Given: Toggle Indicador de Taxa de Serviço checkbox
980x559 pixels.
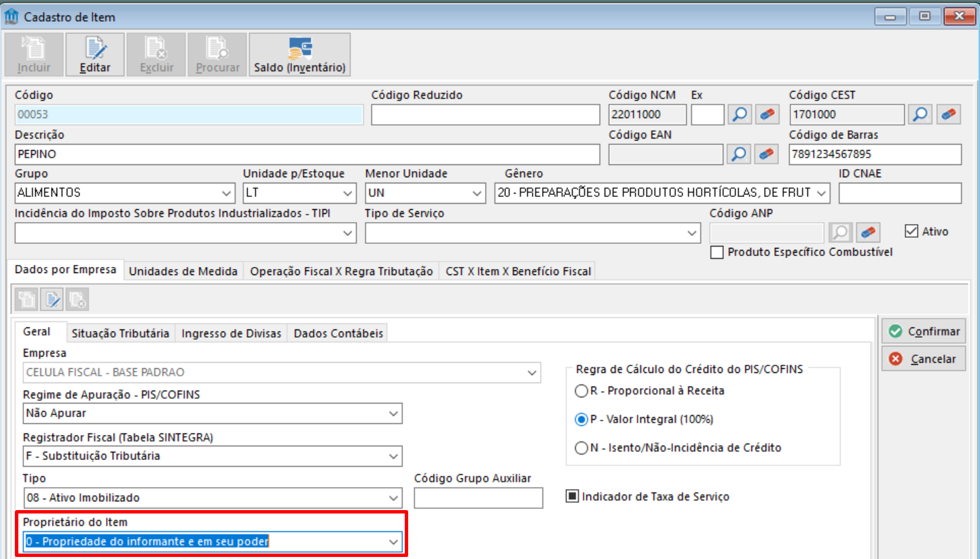Looking at the screenshot, I should coord(572,497).
